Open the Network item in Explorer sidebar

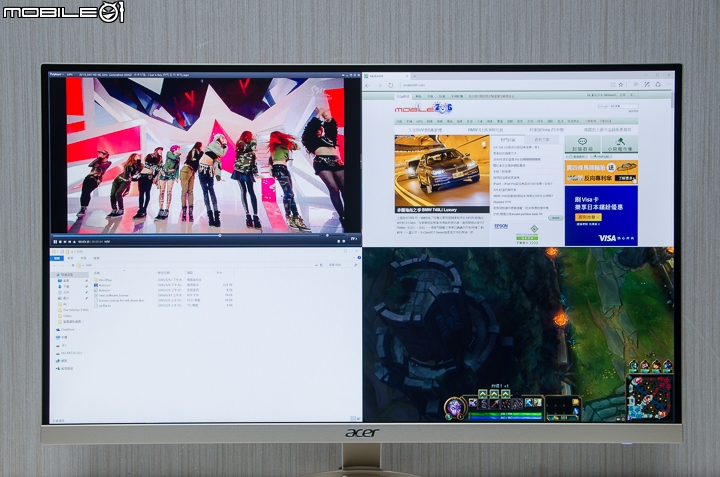[x=62, y=361]
